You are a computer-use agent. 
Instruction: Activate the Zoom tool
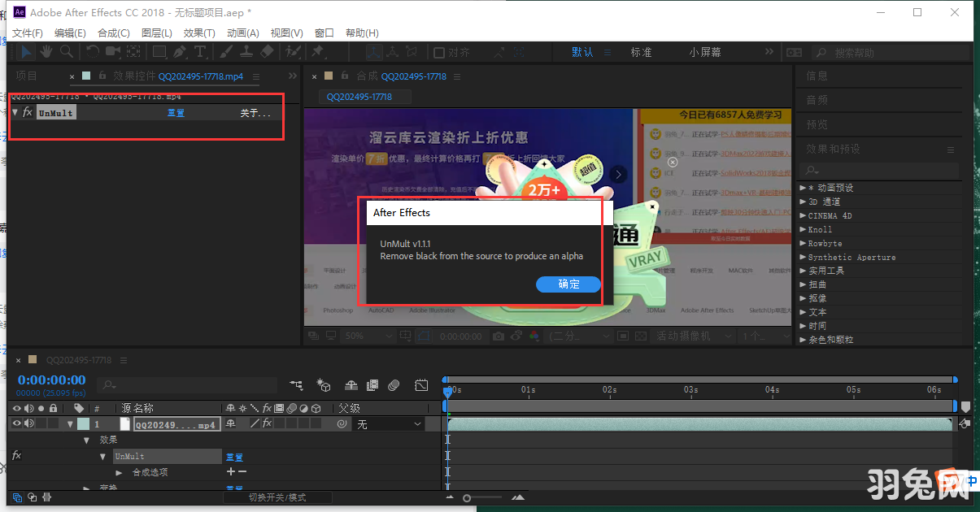tap(68, 52)
